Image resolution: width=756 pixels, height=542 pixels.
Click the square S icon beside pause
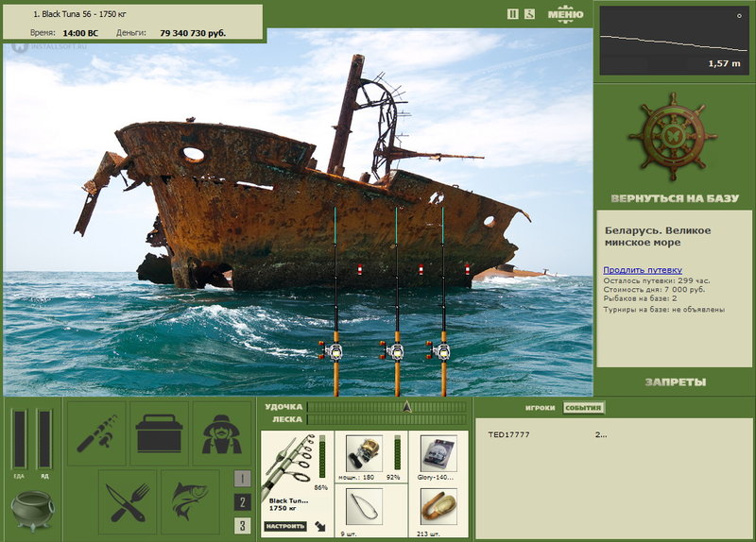[x=529, y=14]
